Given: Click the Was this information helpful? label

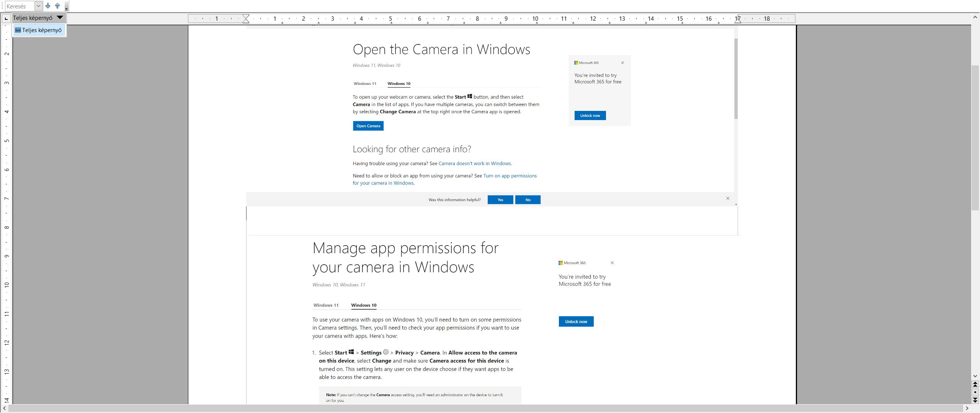Looking at the screenshot, I should [x=454, y=200].
